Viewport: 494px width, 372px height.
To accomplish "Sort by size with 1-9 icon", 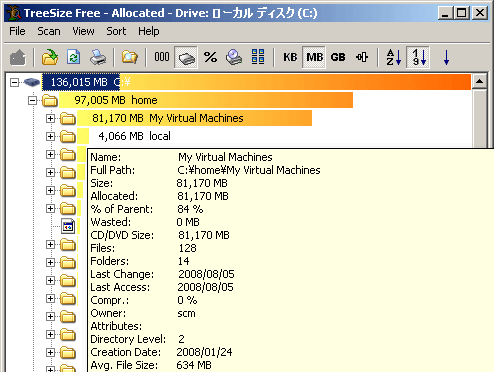I will tap(418, 58).
